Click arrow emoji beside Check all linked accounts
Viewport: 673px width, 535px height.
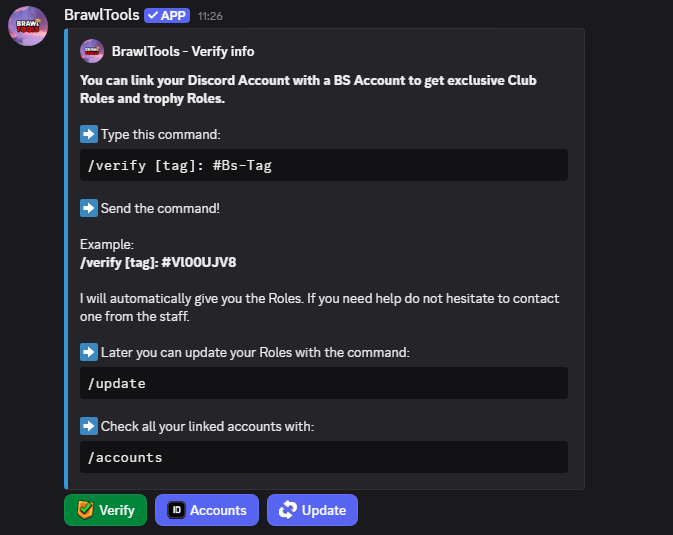[89, 426]
